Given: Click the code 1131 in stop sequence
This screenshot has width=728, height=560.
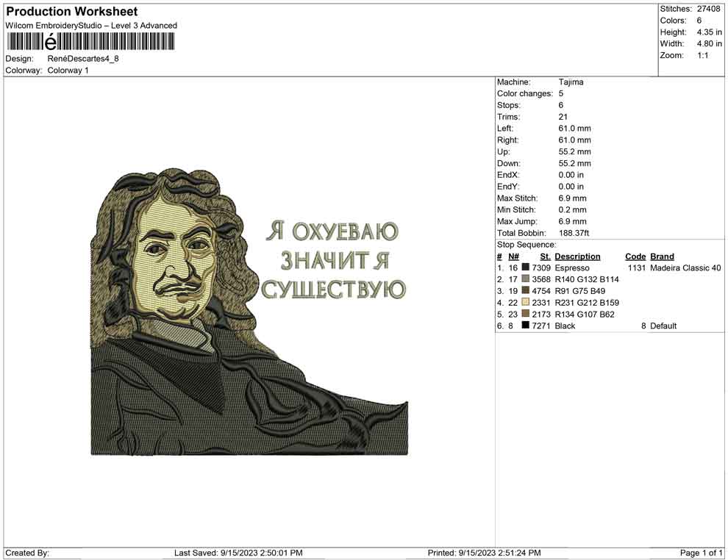Looking at the screenshot, I should click(637, 268).
